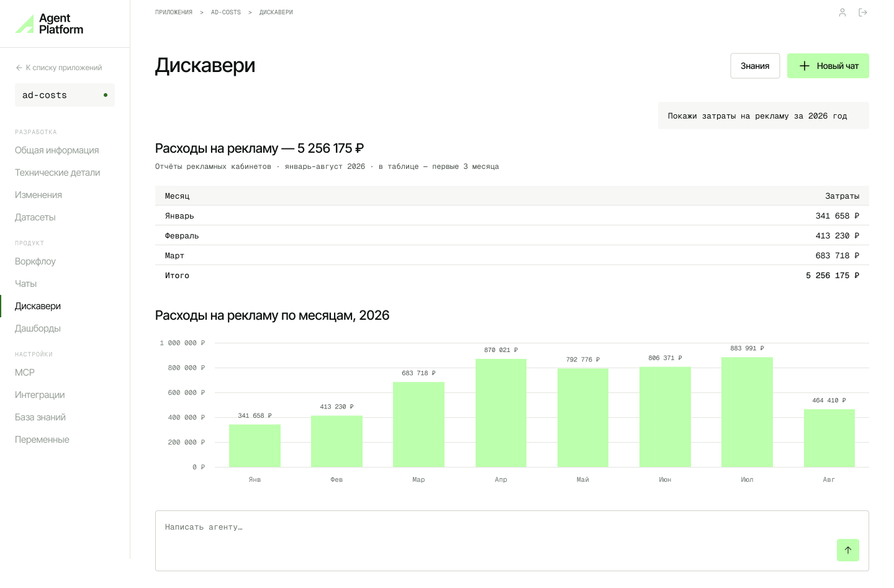Viewport: 894px width, 588px height.
Task: Click the Месяц column header
Action: click(178, 196)
